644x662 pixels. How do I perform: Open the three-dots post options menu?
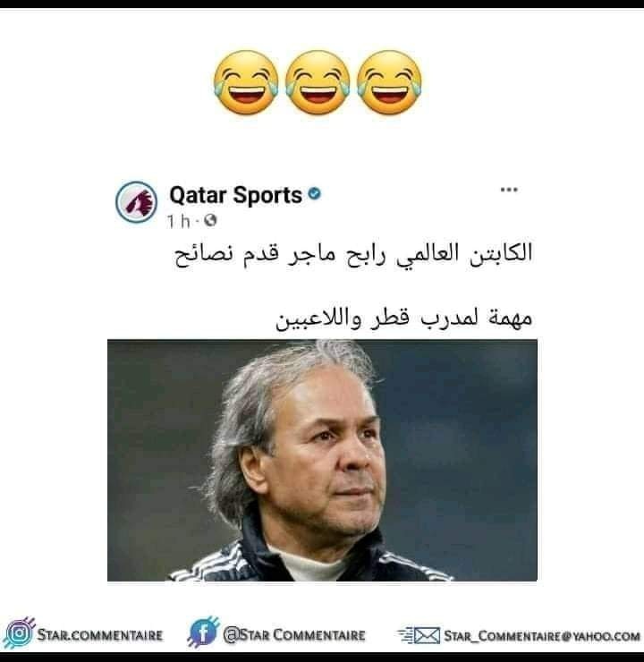[509, 190]
